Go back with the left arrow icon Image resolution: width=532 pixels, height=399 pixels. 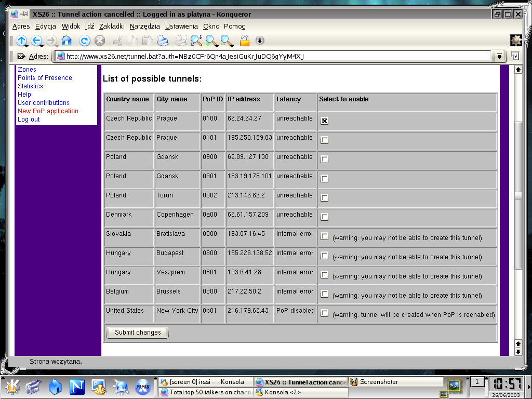coord(36,41)
